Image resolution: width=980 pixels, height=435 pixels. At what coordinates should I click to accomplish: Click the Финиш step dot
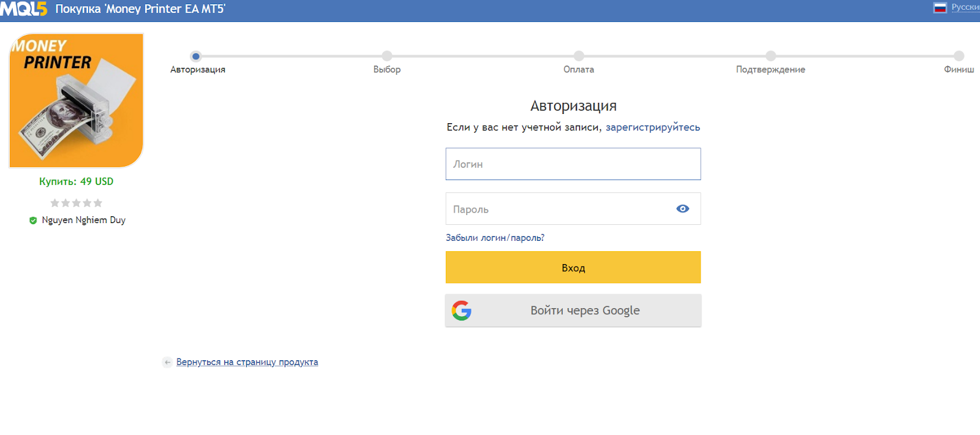(x=959, y=56)
